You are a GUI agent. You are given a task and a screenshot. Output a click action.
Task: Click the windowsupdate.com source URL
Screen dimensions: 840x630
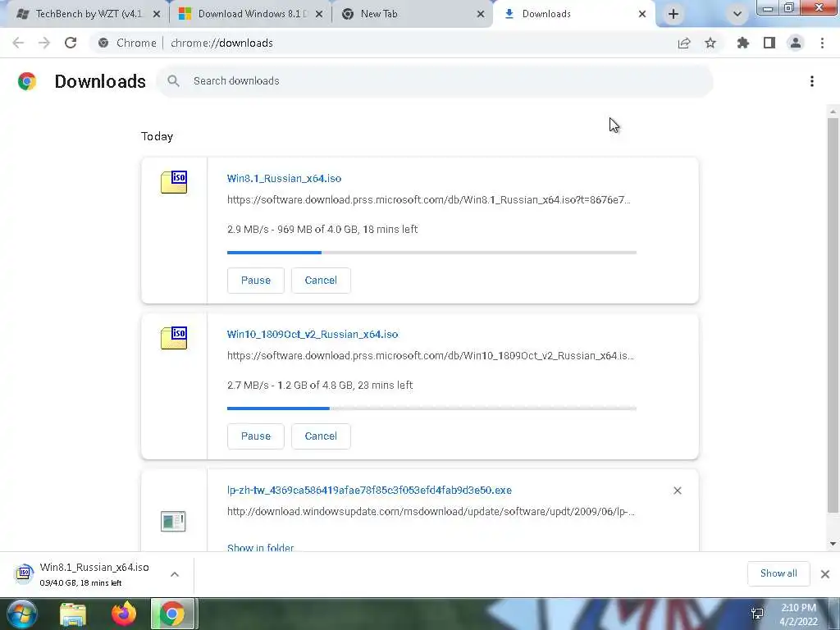pos(431,512)
